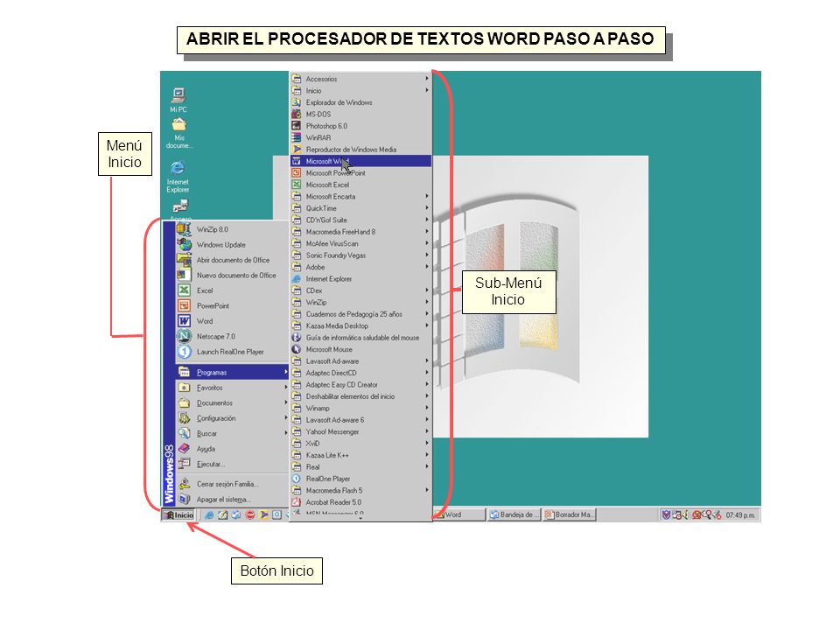Select Deshabilitar elementos del inicio entry
Viewport: 840px width, 630px height.
(361, 396)
